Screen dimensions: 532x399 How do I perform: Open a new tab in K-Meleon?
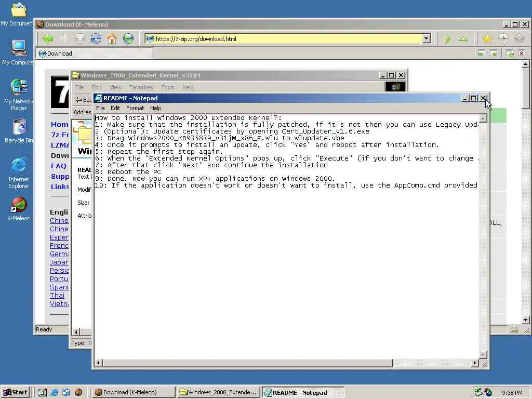pos(510,53)
